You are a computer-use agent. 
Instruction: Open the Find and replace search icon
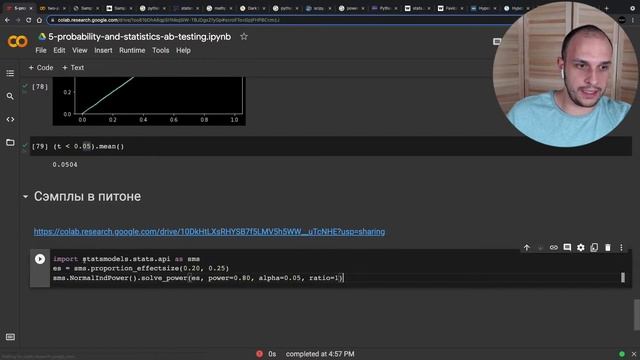click(10, 96)
